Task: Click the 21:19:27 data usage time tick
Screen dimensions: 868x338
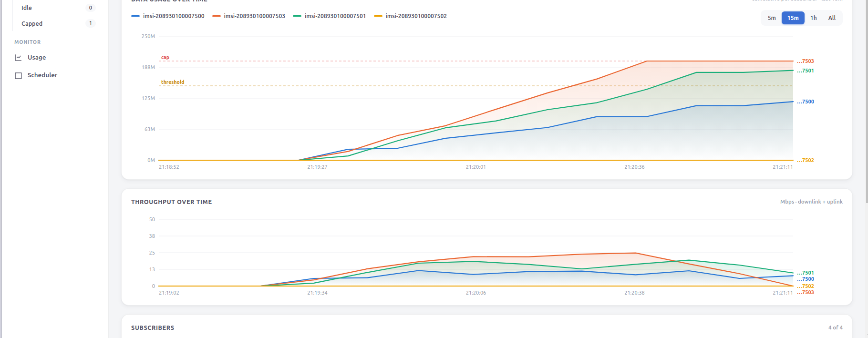Action: pyautogui.click(x=317, y=167)
